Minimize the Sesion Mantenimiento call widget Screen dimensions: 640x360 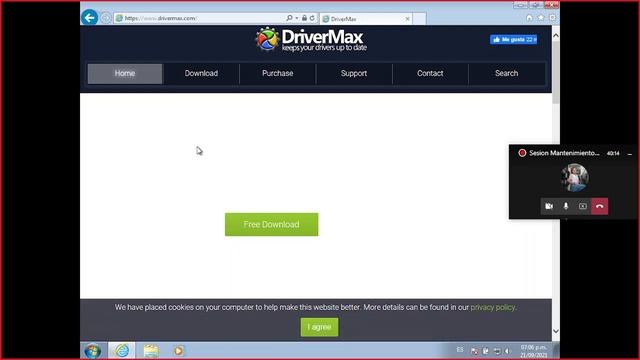[x=630, y=154]
